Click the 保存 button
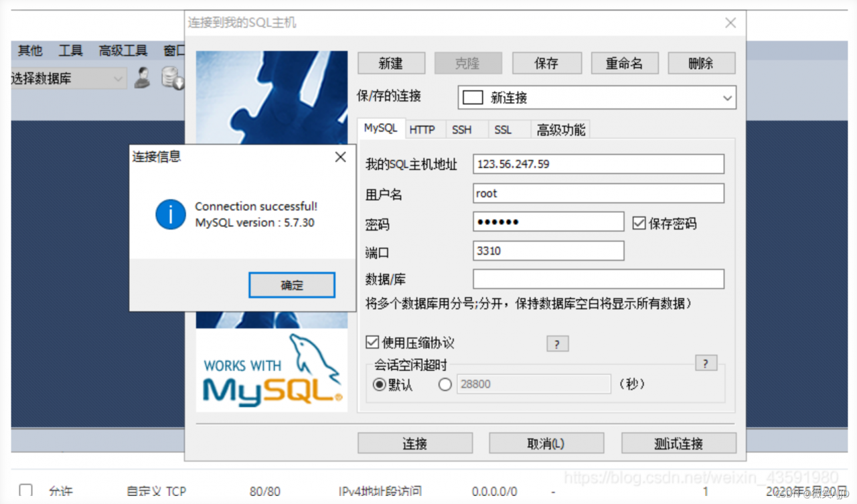The image size is (857, 504). pos(546,64)
